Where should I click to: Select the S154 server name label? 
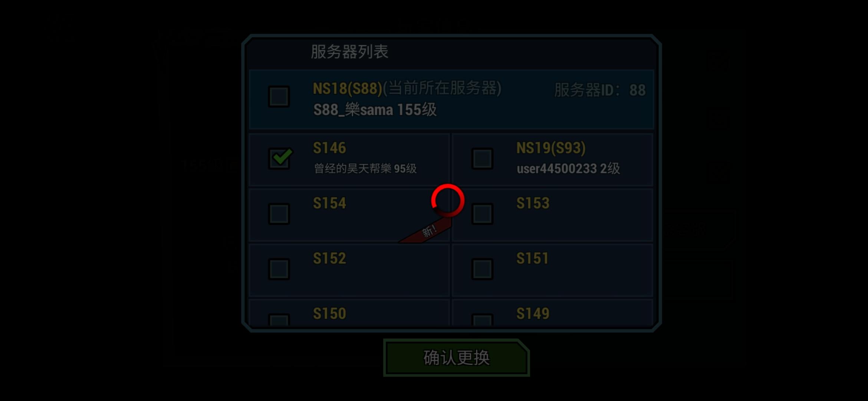329,203
